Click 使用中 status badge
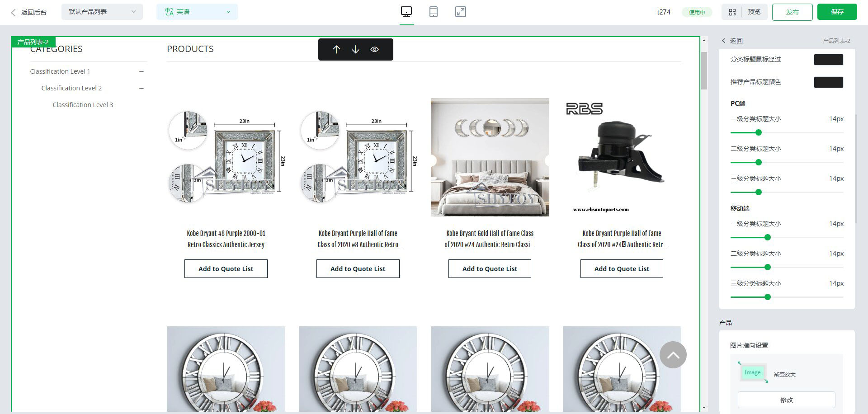The image size is (868, 414). (697, 12)
